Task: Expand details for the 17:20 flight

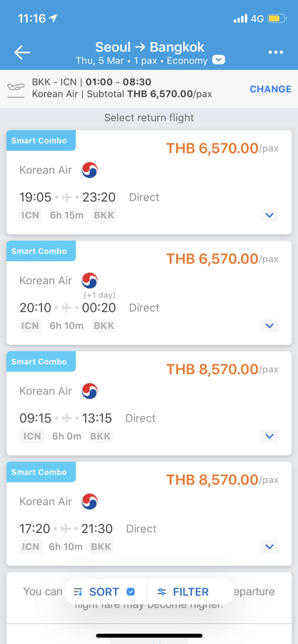Action: point(270,546)
